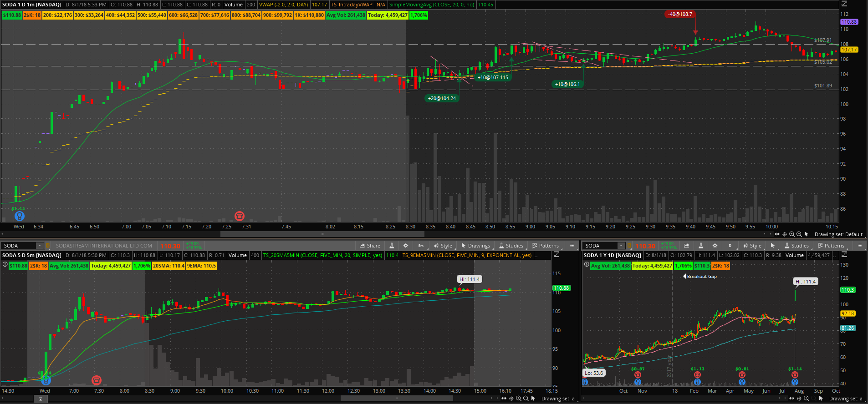
Task: Zoom out on the 1-minute SODA chart
Action: pyautogui.click(x=799, y=234)
